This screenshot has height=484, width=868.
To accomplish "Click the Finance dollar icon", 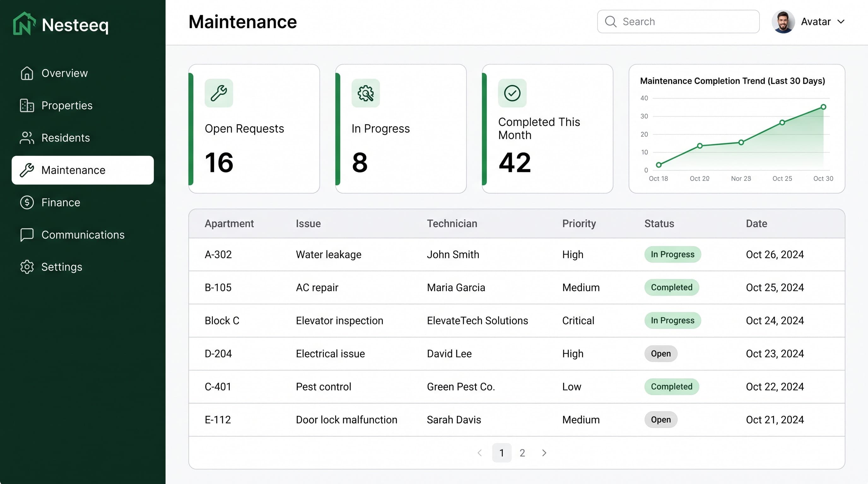I will 27,202.
